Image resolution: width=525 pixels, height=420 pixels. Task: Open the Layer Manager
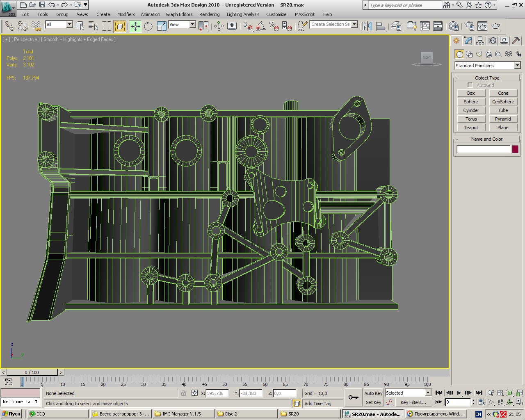(x=396, y=26)
